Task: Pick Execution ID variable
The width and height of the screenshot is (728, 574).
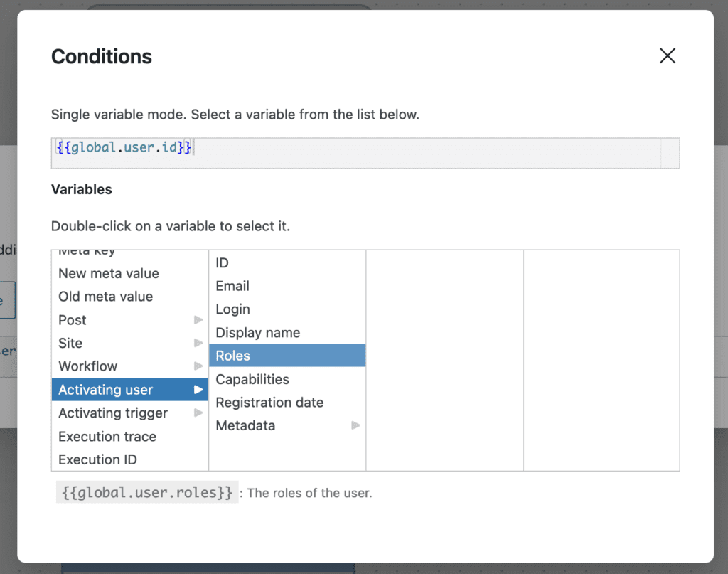Action: pyautogui.click(x=97, y=459)
